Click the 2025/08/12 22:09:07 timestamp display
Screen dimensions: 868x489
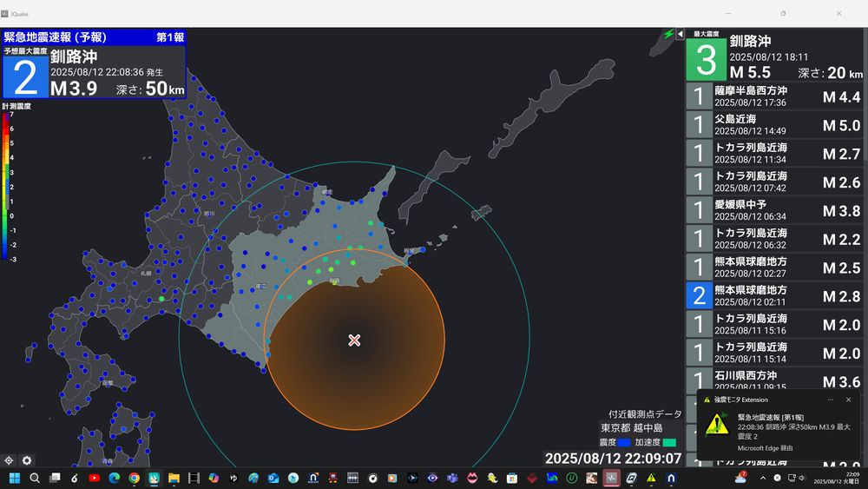tap(614, 459)
